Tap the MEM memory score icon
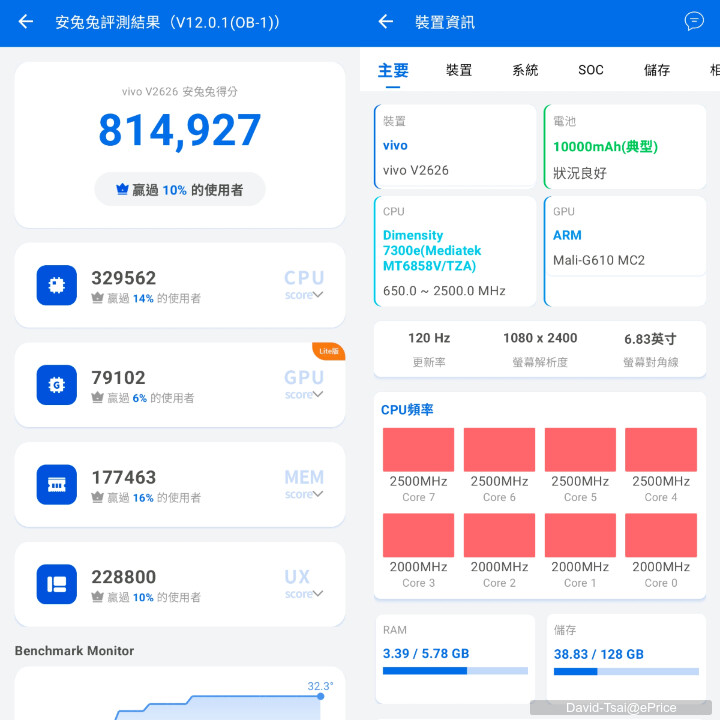720x720 pixels. 56,484
